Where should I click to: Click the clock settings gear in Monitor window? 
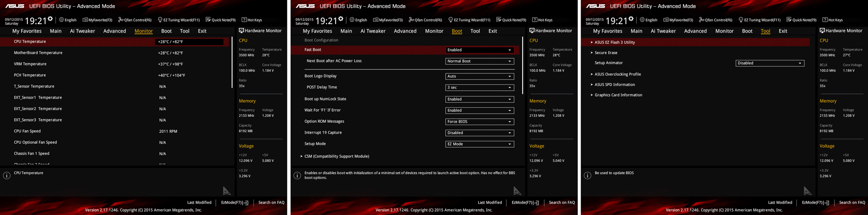tap(50, 19)
